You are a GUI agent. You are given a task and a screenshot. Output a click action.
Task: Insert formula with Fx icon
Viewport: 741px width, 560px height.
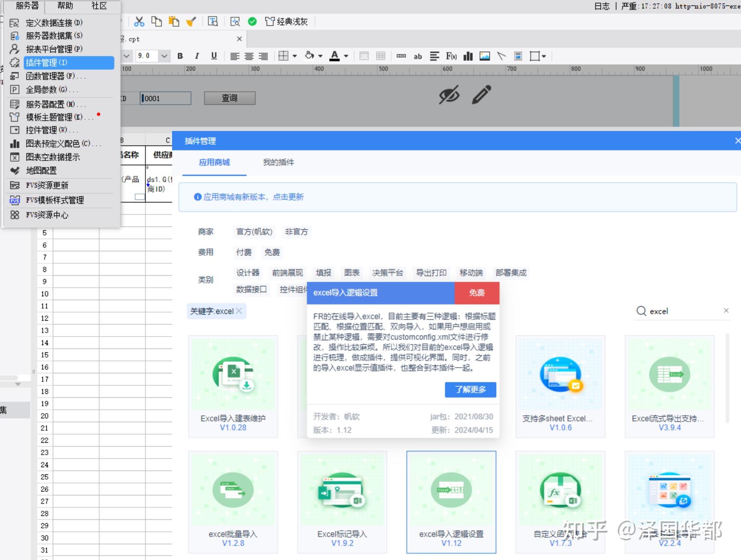[451, 56]
